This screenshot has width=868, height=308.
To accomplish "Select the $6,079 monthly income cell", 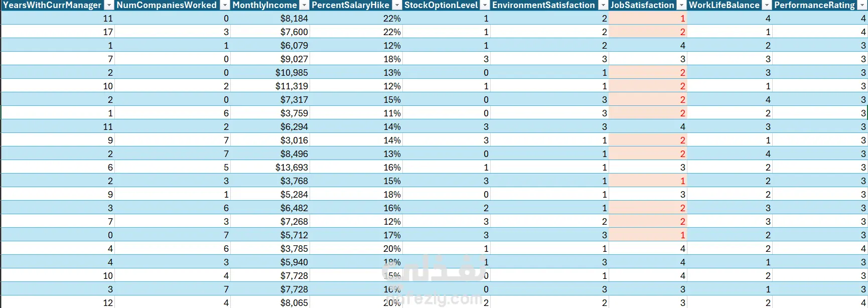I will pyautogui.click(x=270, y=46).
